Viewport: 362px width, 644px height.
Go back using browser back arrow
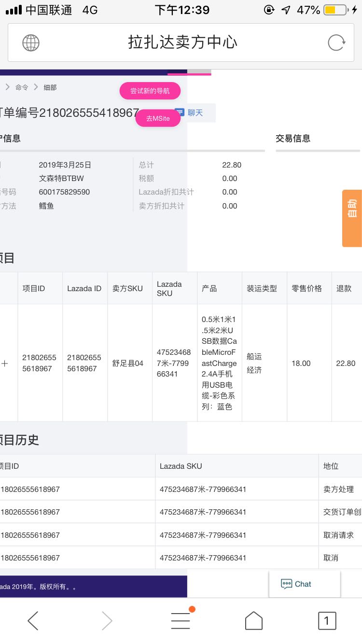33,621
